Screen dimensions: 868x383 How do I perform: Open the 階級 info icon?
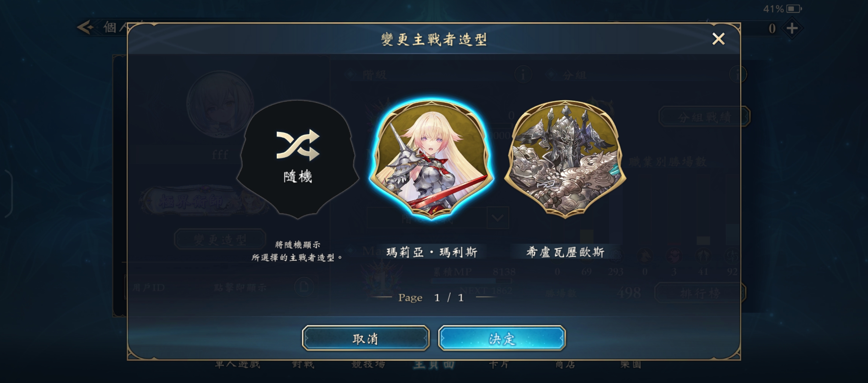coord(523,74)
